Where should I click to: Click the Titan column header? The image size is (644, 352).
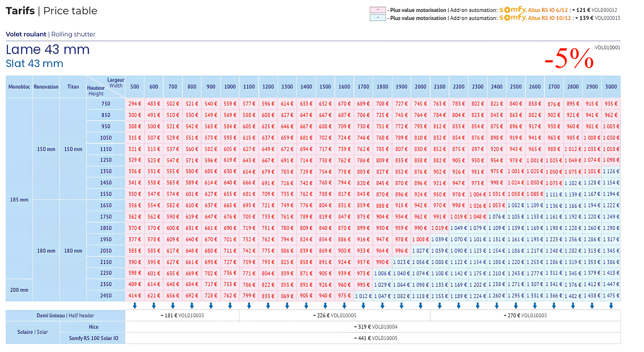(x=73, y=87)
